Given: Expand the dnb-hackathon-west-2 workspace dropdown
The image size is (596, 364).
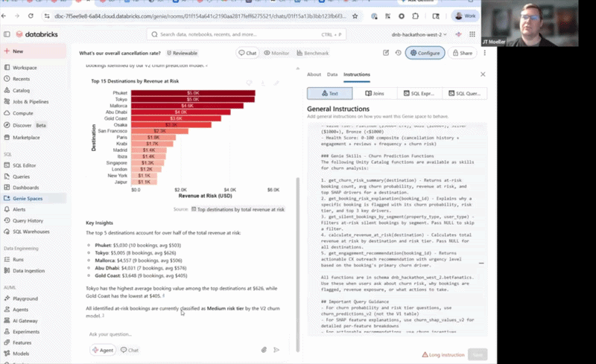Looking at the screenshot, I should tap(419, 34).
